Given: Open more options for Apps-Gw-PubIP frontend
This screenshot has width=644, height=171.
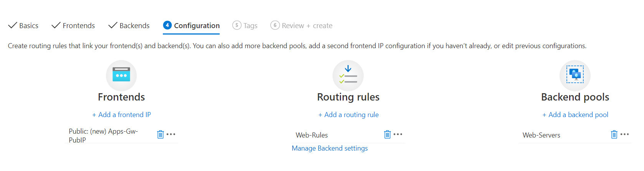Looking at the screenshot, I should click(x=171, y=134).
